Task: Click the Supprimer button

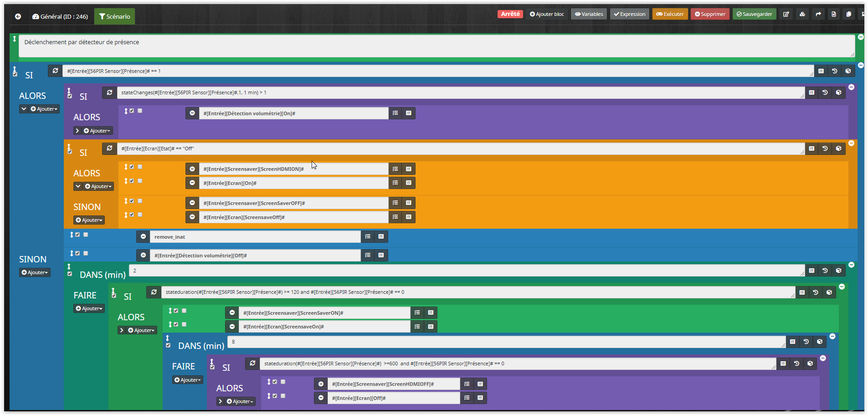Action: tap(710, 14)
